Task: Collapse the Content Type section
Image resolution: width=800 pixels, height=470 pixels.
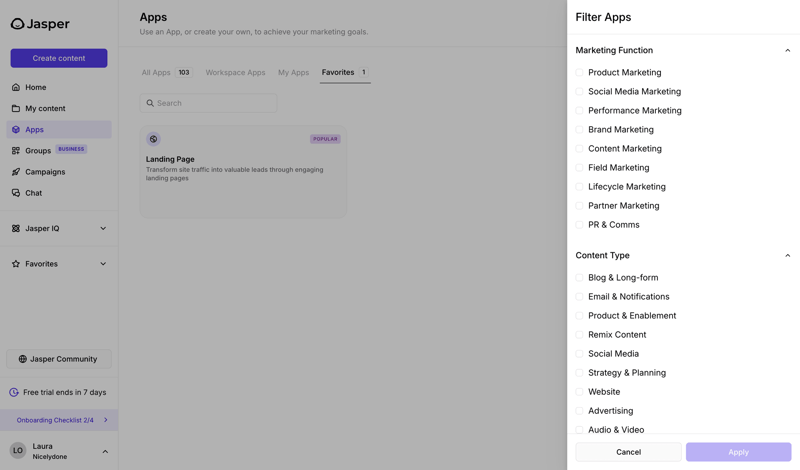Action: coord(787,256)
